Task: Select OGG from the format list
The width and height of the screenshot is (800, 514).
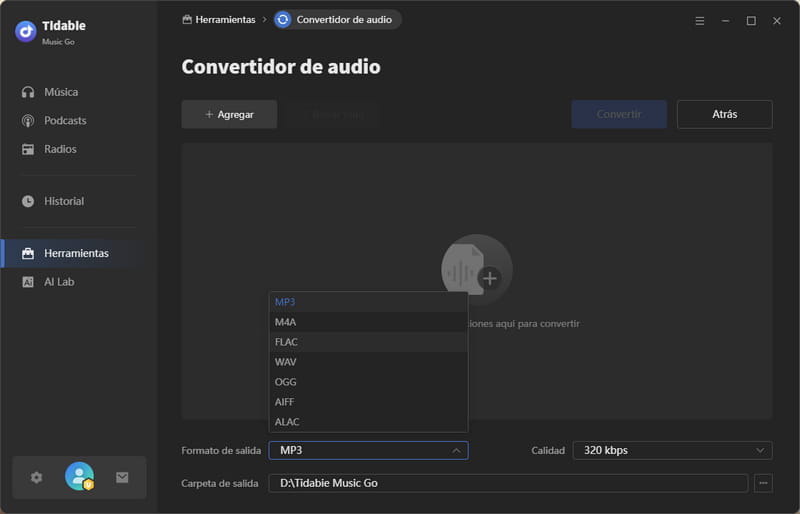Action: (x=368, y=382)
